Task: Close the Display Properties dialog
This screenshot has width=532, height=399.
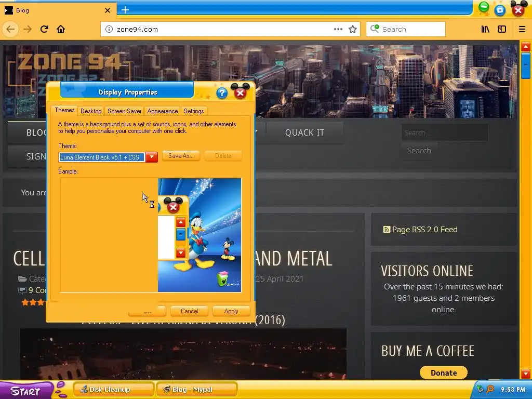Action: (x=240, y=92)
